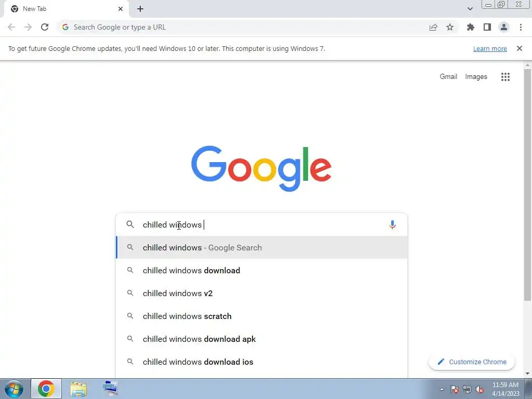Click the Google icon in address bar

pos(65,27)
